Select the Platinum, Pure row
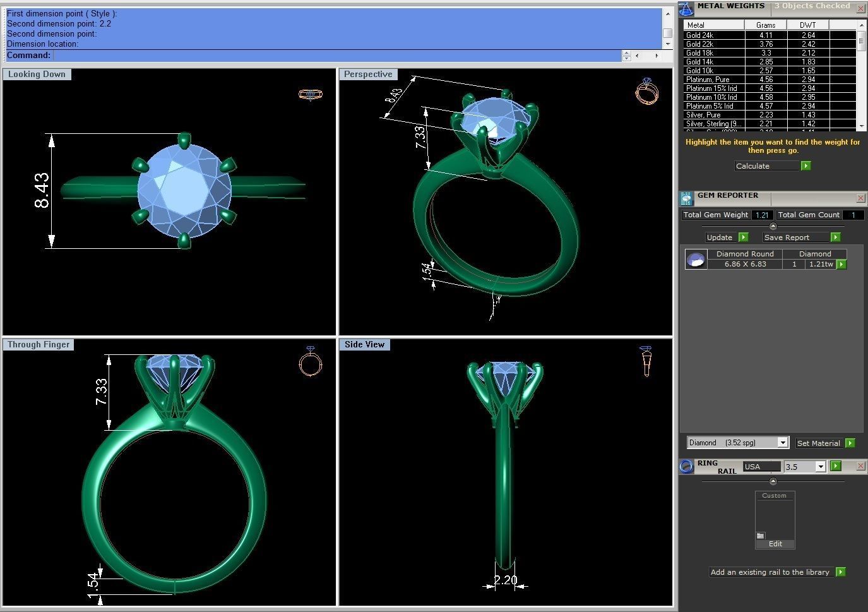This screenshot has height=612, width=868. click(770, 80)
